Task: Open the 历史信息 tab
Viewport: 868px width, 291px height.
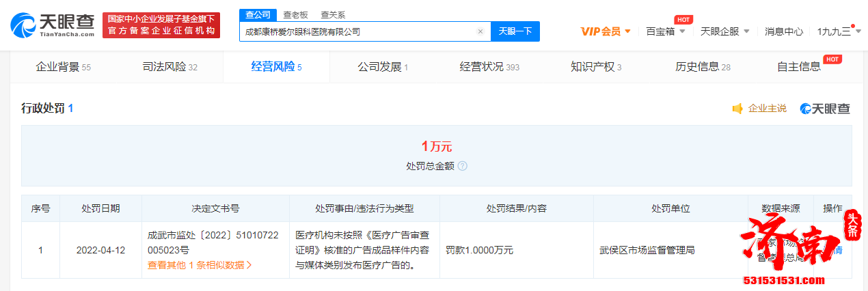Action: pos(703,67)
